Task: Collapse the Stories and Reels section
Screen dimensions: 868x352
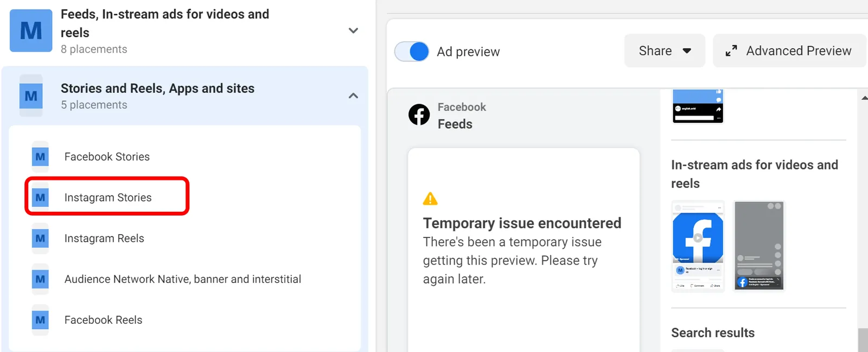Action: [353, 95]
